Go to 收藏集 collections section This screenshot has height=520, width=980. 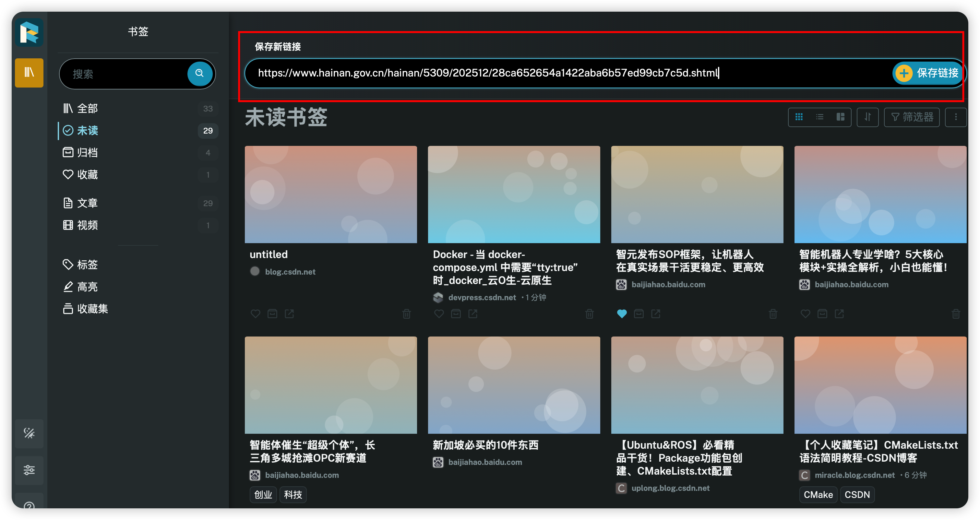click(92, 309)
